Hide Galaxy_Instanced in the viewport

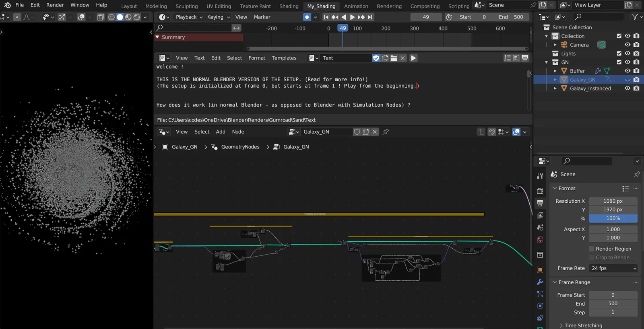click(627, 88)
